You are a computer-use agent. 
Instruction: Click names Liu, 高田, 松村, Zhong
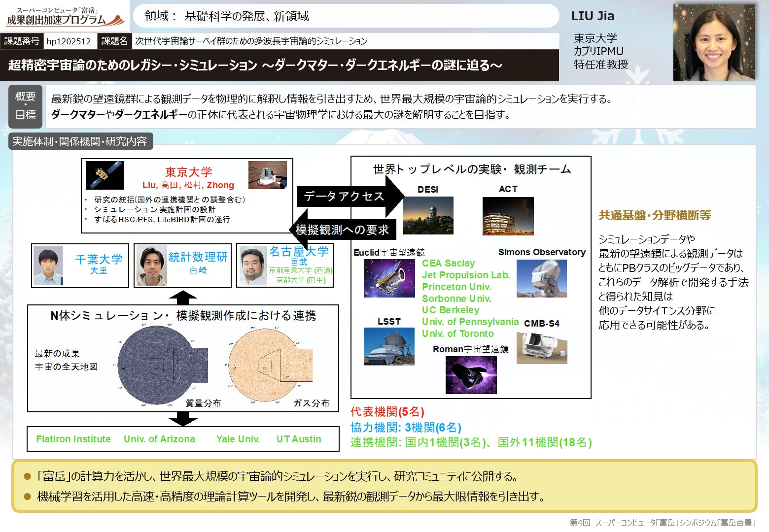pyautogui.click(x=188, y=185)
